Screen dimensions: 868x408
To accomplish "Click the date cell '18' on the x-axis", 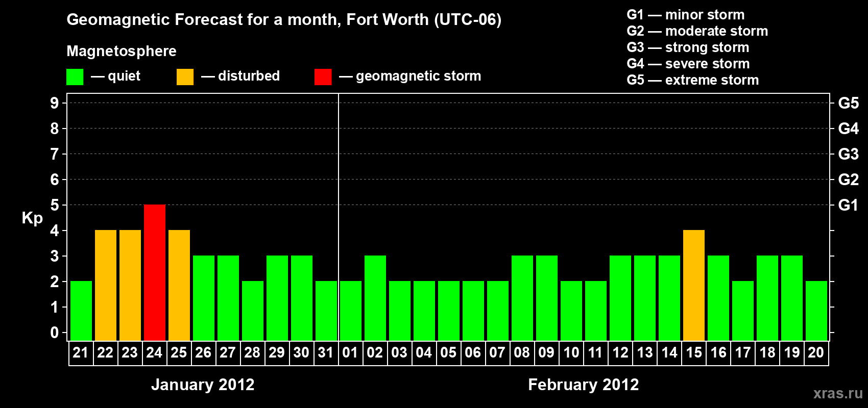I will (767, 353).
